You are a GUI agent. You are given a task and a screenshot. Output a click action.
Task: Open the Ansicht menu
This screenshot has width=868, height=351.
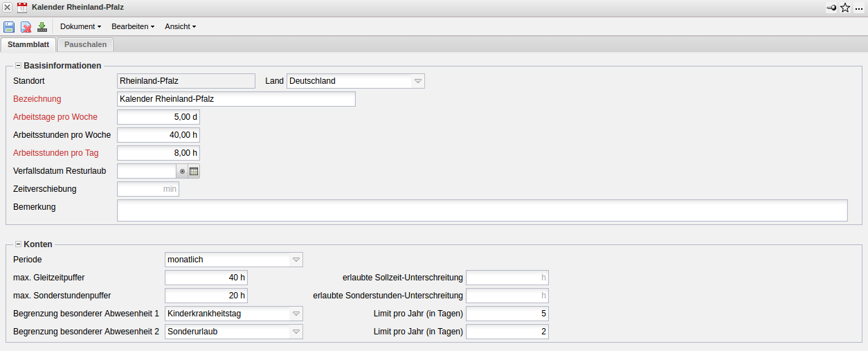tap(180, 27)
